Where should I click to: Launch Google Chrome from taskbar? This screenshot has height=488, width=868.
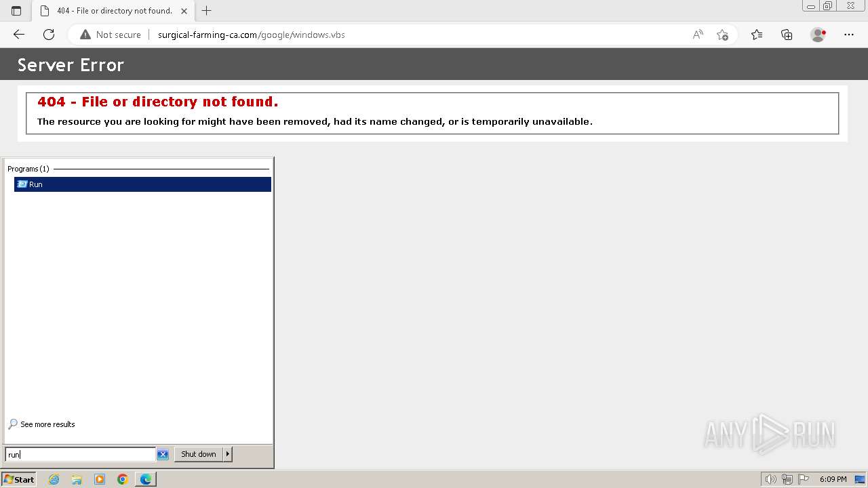pyautogui.click(x=123, y=479)
